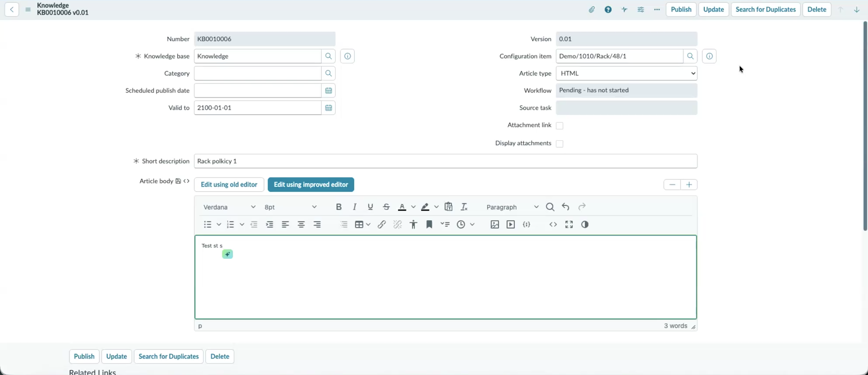The image size is (868, 375).
Task: Open the Article type HTML dropdown
Action: pos(626,73)
